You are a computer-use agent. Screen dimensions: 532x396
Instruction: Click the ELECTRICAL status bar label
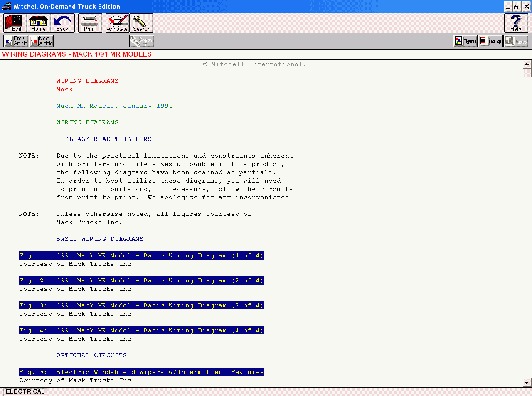tap(25, 391)
